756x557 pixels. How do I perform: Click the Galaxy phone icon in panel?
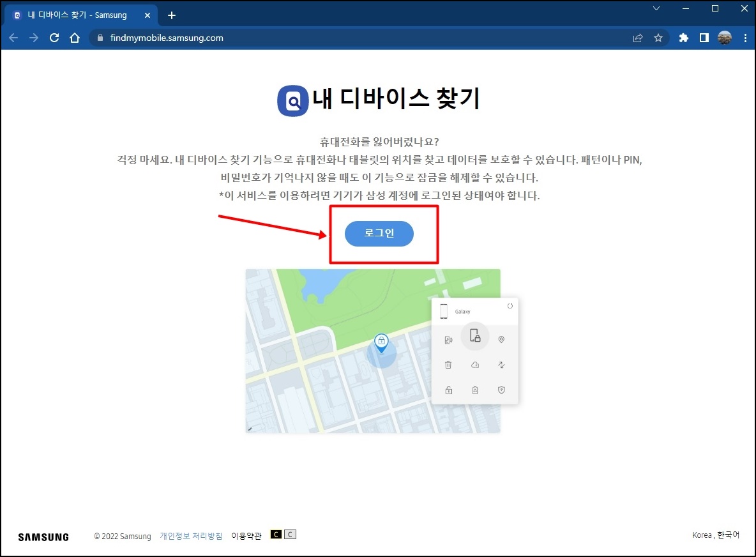[x=444, y=312]
